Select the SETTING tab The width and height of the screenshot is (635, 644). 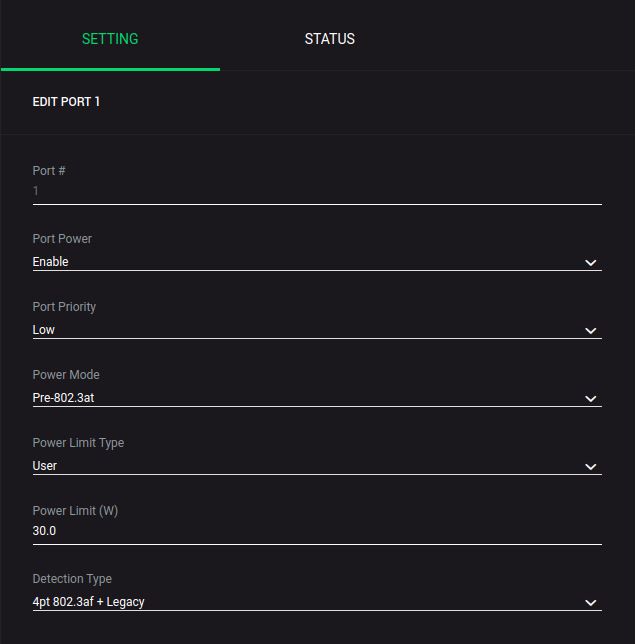[110, 39]
